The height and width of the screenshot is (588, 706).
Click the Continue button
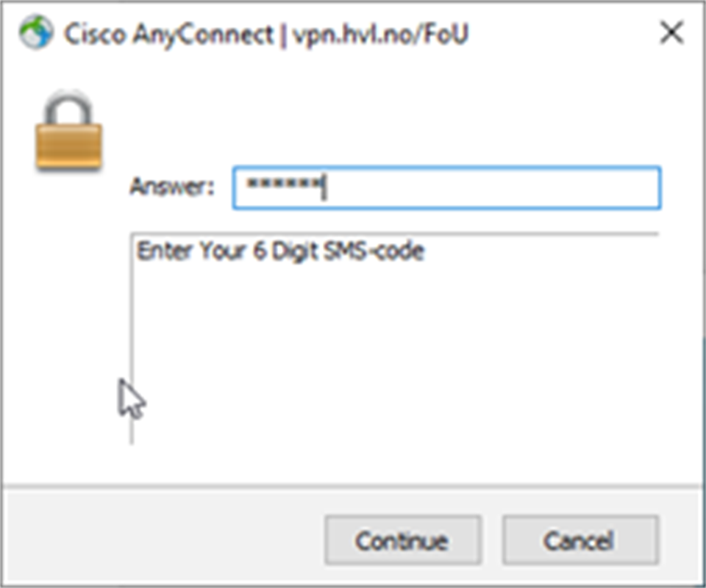[x=402, y=541]
